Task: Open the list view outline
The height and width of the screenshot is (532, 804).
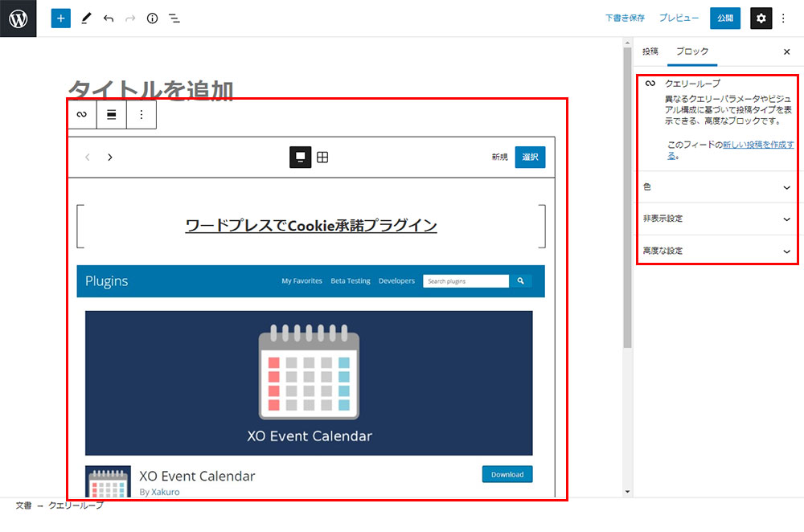Action: (x=174, y=18)
